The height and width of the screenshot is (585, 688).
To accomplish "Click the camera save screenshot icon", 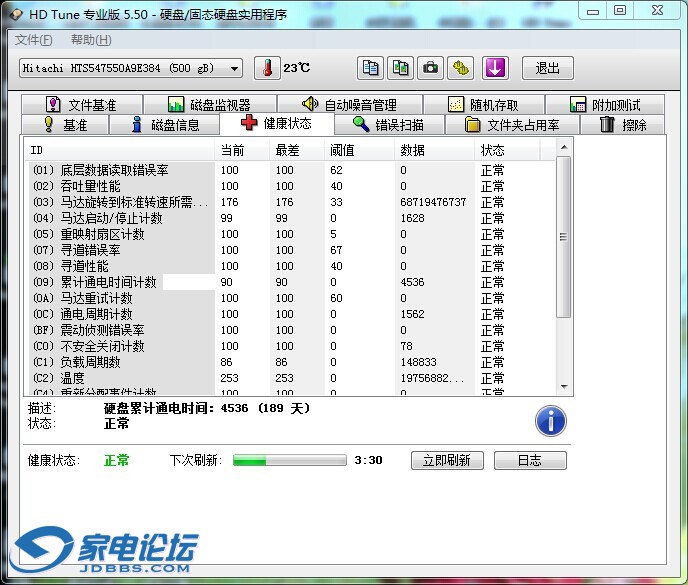I will [430, 68].
